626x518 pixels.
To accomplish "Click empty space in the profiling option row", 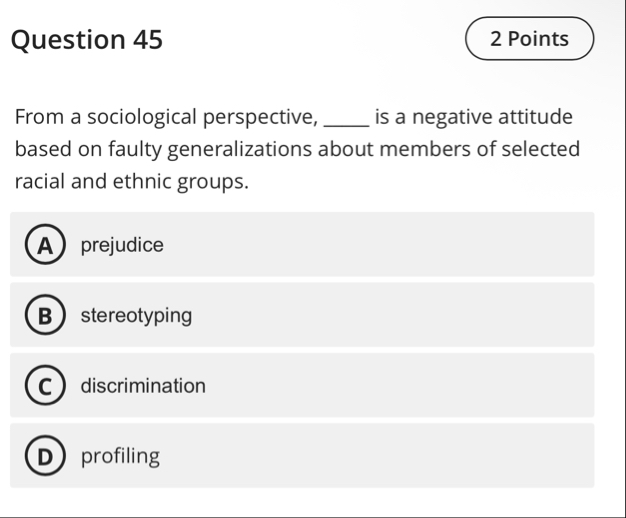I will (x=400, y=457).
